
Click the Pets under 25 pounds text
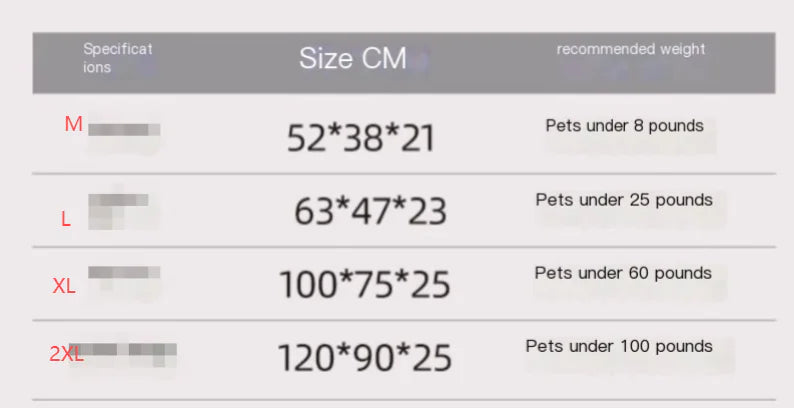(624, 200)
